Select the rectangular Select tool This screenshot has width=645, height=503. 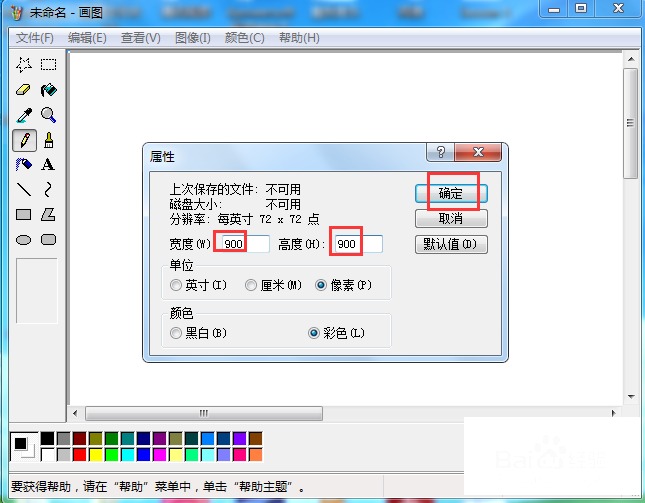point(48,65)
